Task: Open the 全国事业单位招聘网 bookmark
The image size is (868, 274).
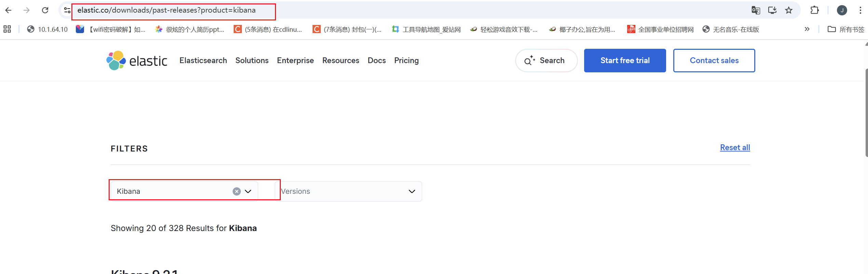Action: click(661, 29)
